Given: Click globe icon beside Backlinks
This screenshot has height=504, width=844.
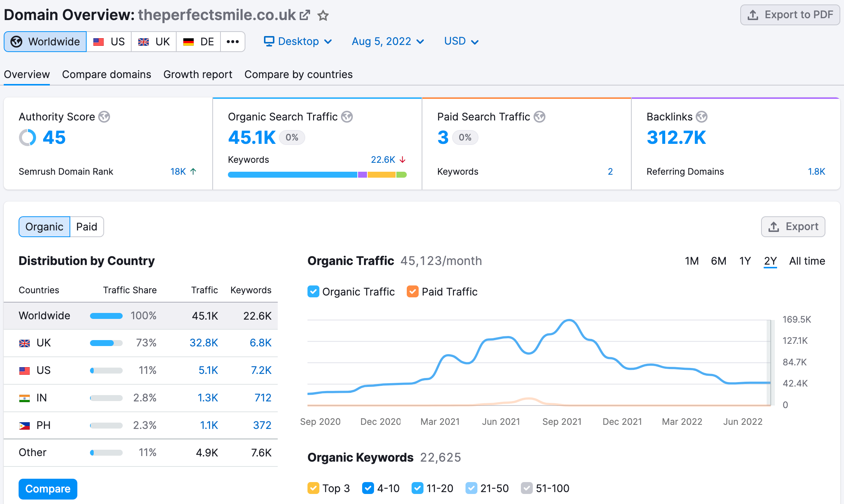Looking at the screenshot, I should [x=702, y=117].
